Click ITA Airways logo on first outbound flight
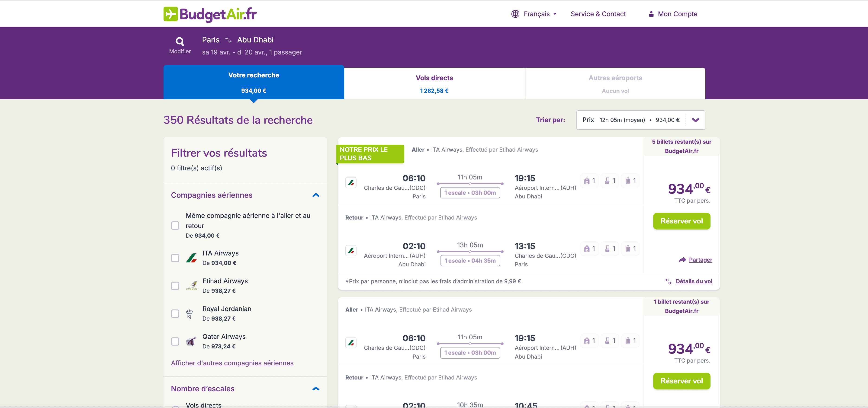 [351, 183]
